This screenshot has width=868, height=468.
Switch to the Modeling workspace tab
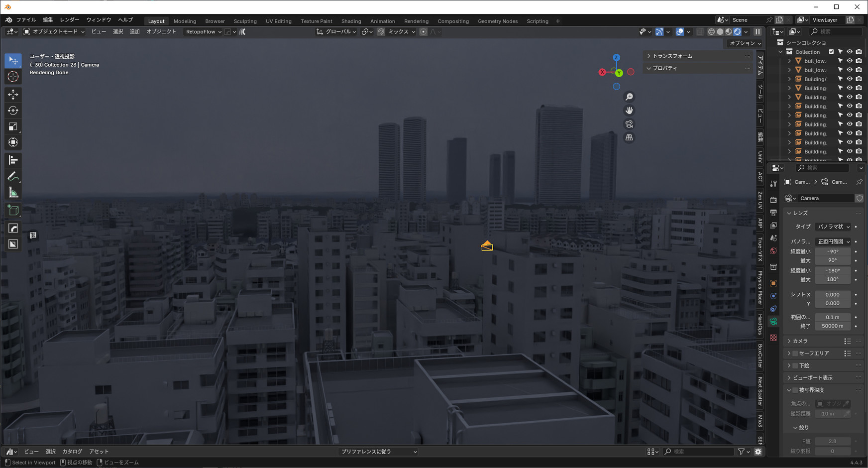coord(185,21)
